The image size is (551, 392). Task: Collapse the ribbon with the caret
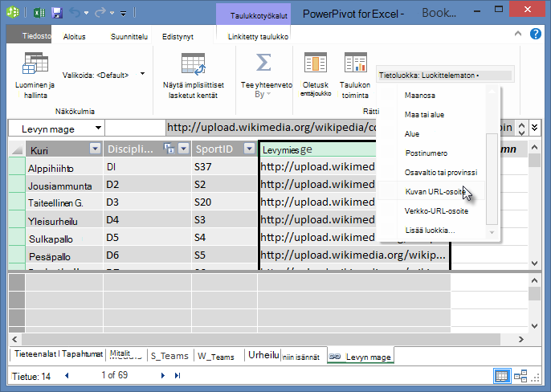click(518, 34)
